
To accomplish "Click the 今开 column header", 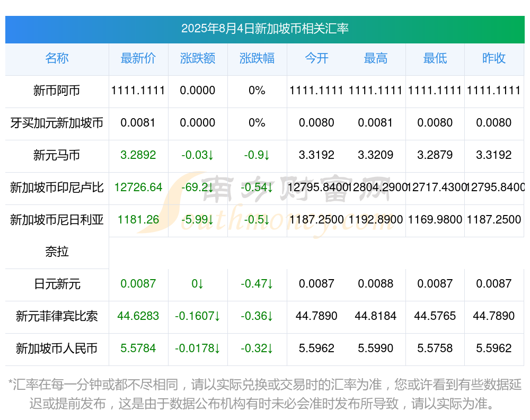I will click(x=316, y=58).
